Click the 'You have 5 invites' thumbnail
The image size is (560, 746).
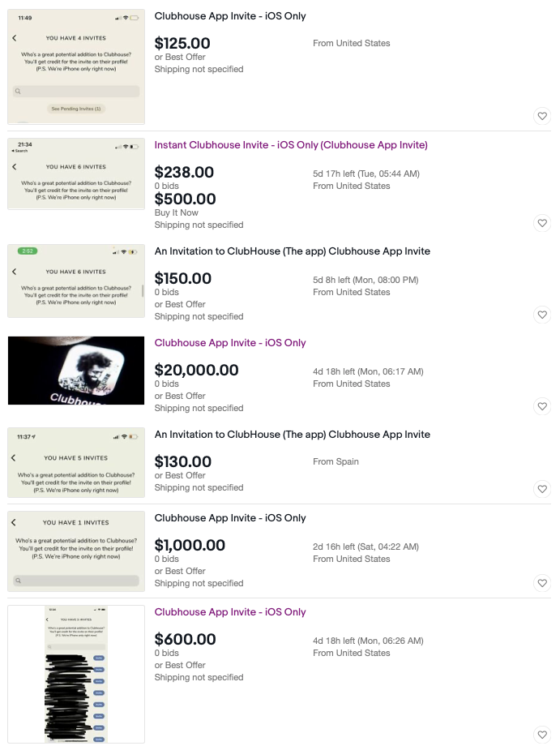pyautogui.click(x=76, y=462)
